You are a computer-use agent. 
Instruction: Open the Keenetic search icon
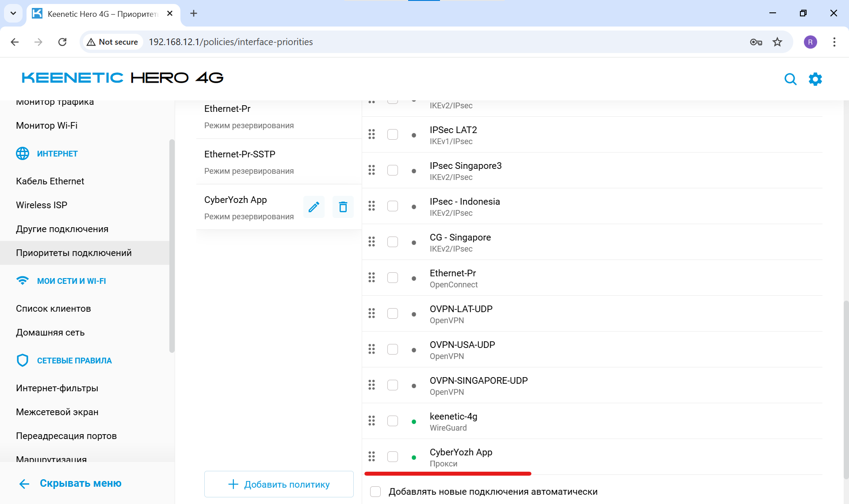[790, 79]
